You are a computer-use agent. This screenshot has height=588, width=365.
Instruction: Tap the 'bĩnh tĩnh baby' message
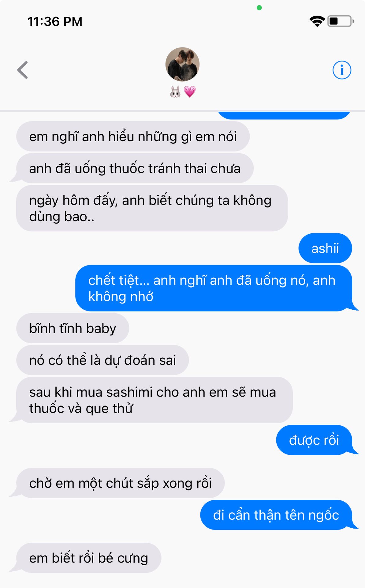73,328
